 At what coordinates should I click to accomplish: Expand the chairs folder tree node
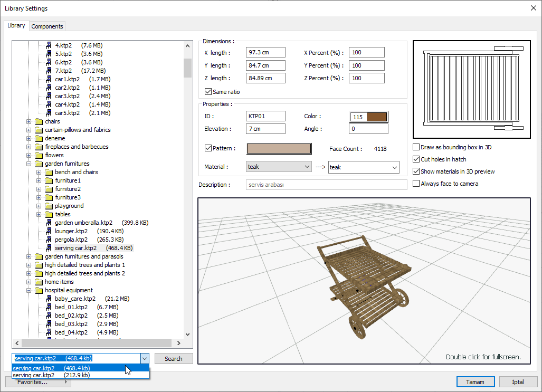pyautogui.click(x=29, y=121)
